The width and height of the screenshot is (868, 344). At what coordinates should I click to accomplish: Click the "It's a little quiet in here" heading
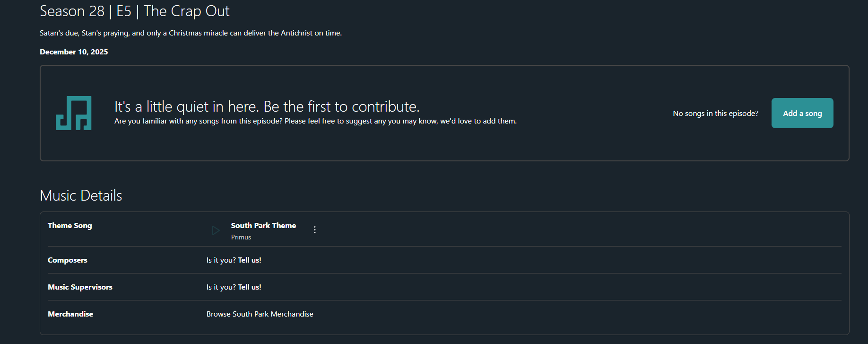[x=267, y=106]
